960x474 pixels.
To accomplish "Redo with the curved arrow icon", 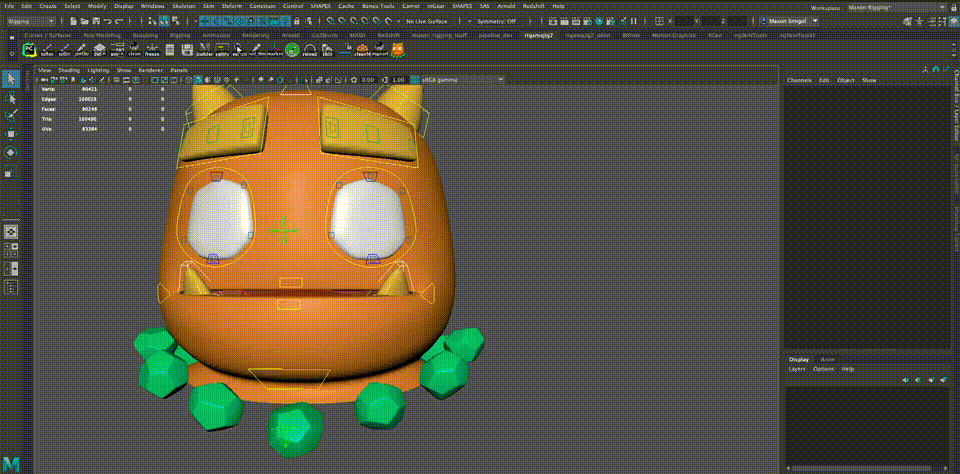I will click(119, 21).
